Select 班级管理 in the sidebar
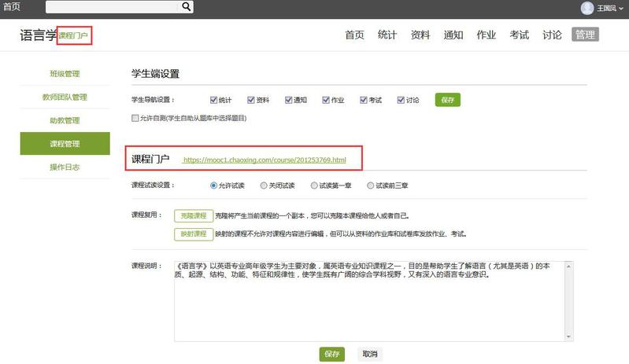 coord(65,74)
